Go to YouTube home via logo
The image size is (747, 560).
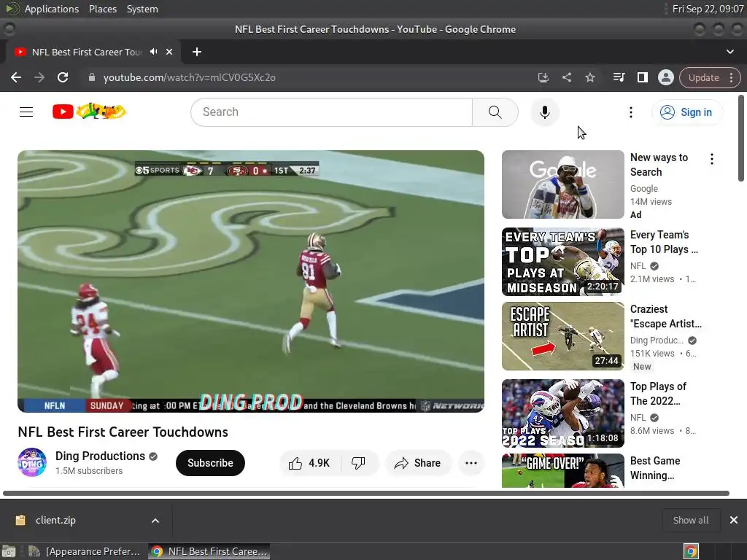coord(89,112)
